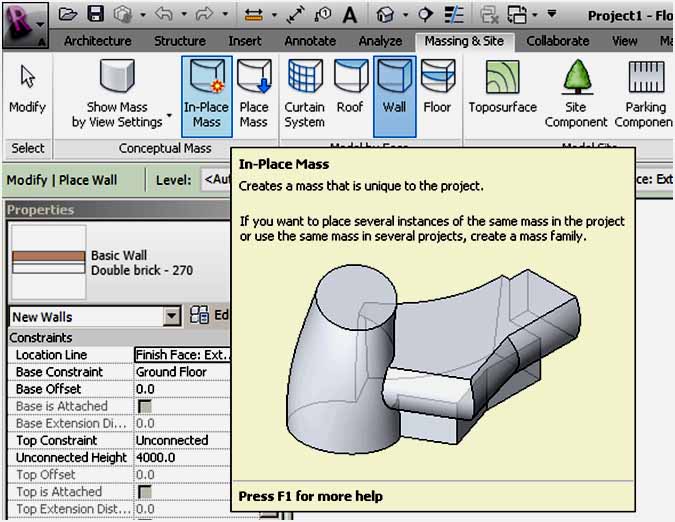Expand the 3D View dropdown arrow
Viewport: 675px width, 522px height.
point(406,15)
